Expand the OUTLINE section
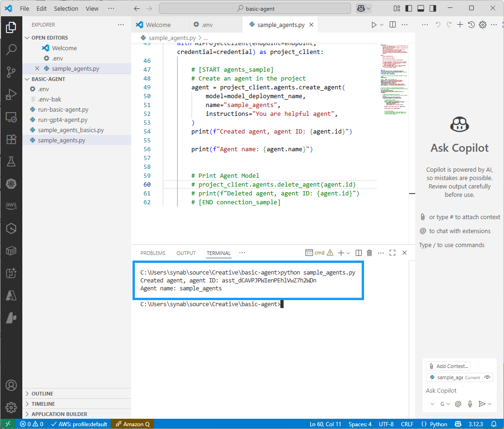Viewport: 504px width, 429px height. click(x=77, y=394)
